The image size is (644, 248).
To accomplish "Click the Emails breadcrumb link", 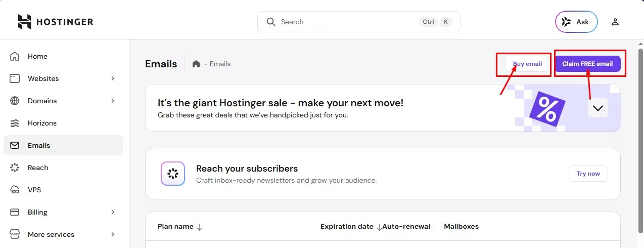I will [220, 64].
